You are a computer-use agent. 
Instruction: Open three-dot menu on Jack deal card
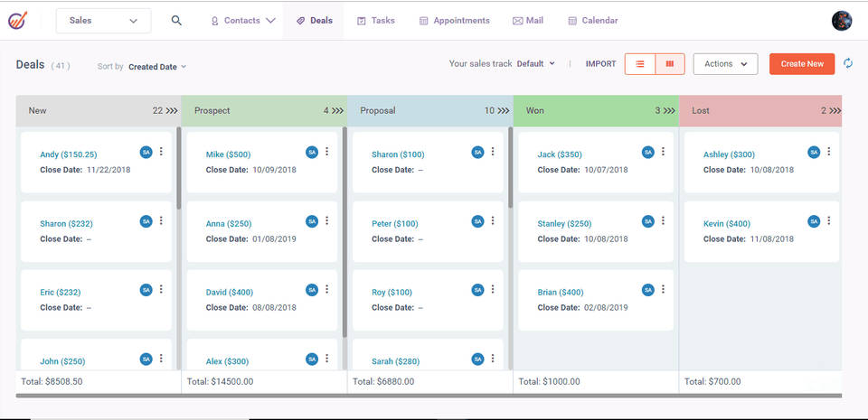(x=663, y=152)
